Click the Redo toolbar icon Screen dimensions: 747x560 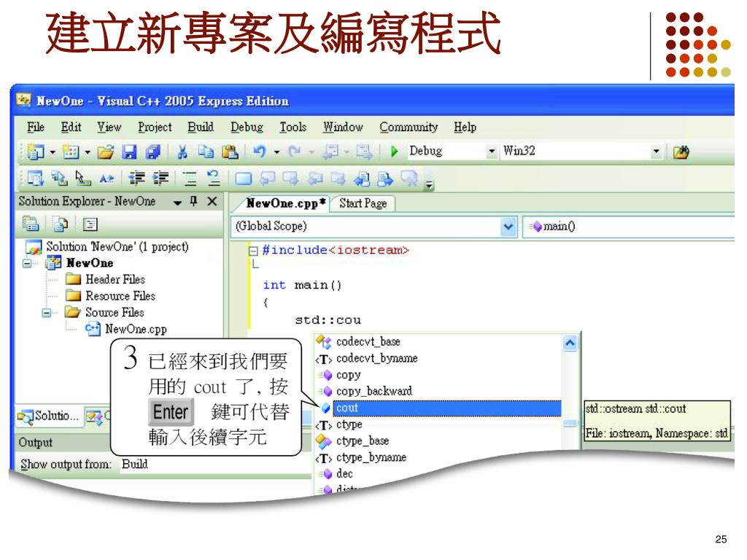[295, 152]
